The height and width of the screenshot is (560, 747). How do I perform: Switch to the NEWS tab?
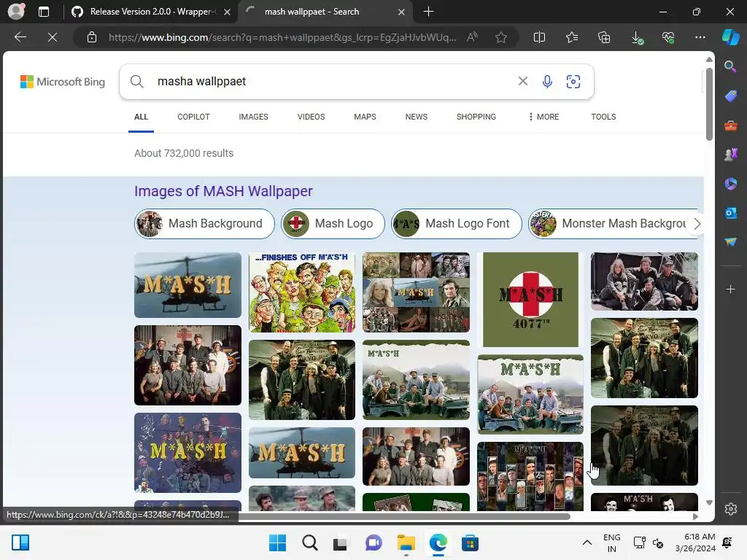coord(417,117)
